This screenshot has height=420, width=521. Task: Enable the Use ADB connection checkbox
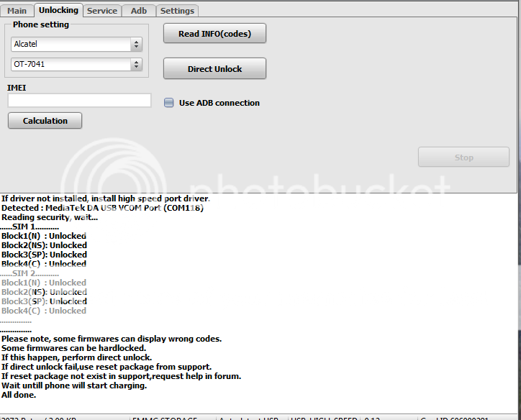[x=169, y=103]
